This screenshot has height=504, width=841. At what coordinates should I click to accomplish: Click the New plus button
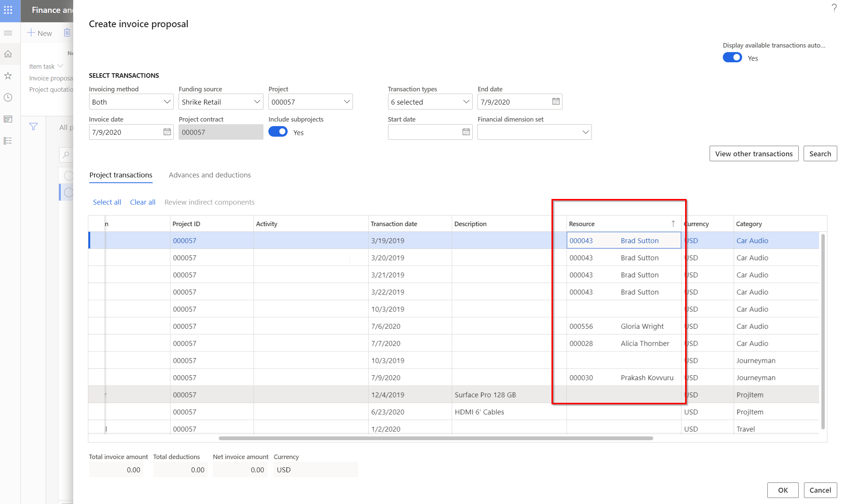(x=40, y=33)
